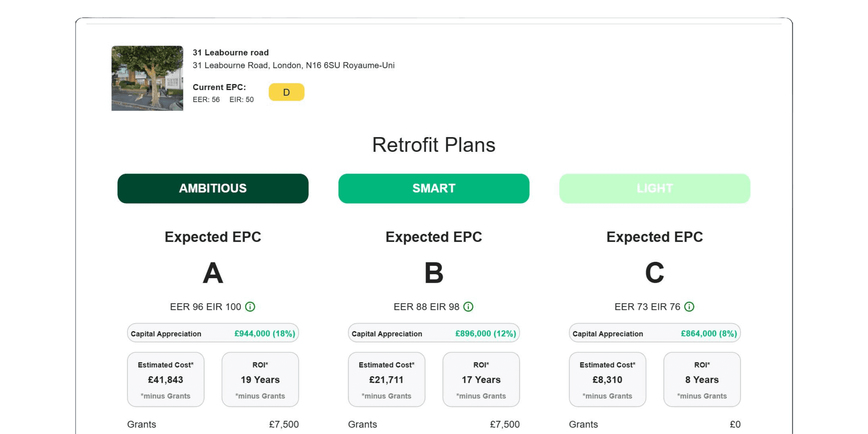Open the 19 Years ROI card
The image size is (868, 434).
pyautogui.click(x=260, y=379)
